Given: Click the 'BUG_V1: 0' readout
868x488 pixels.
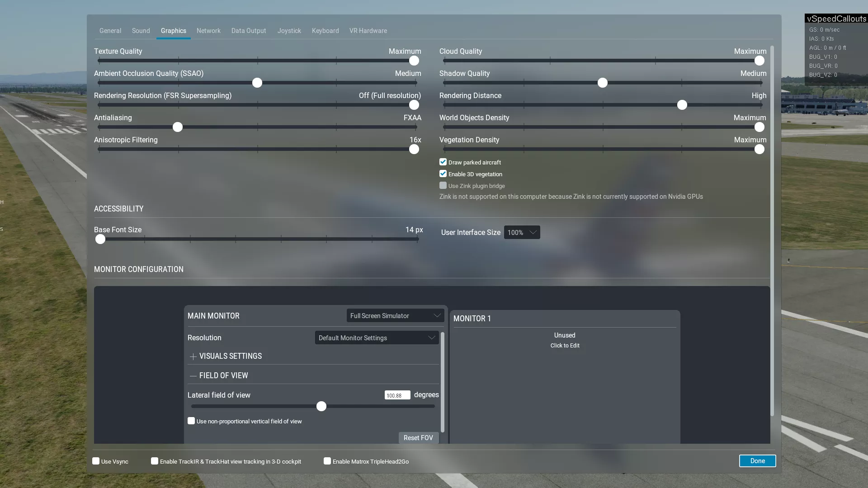Looking at the screenshot, I should click(x=823, y=57).
